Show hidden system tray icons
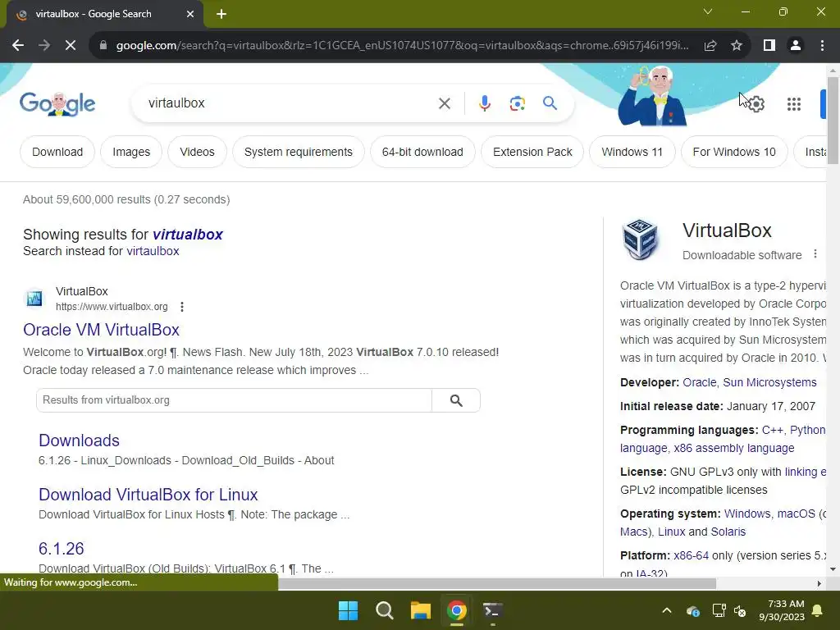840x630 pixels. click(x=666, y=610)
